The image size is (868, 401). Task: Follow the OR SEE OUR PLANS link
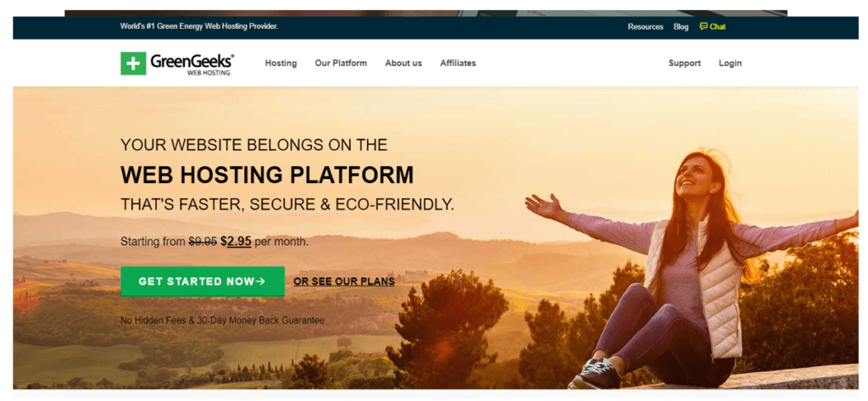pyautogui.click(x=344, y=281)
